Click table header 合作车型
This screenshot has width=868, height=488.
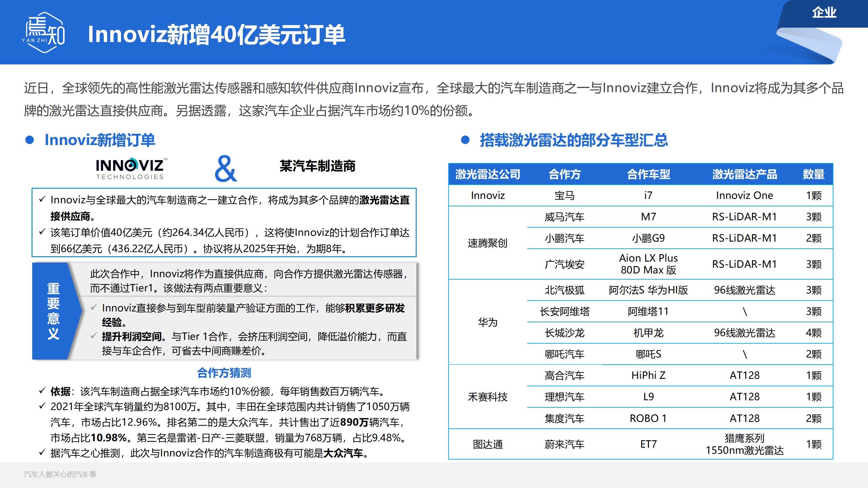[648, 174]
